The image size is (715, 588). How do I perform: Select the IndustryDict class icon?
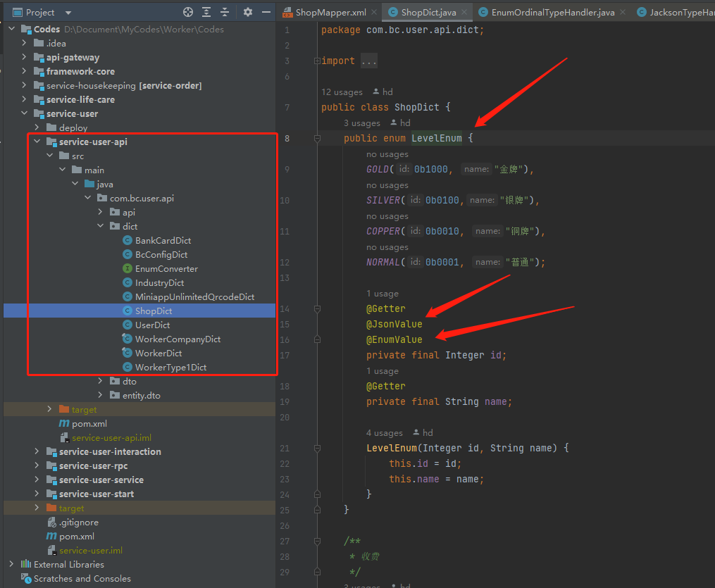[128, 282]
